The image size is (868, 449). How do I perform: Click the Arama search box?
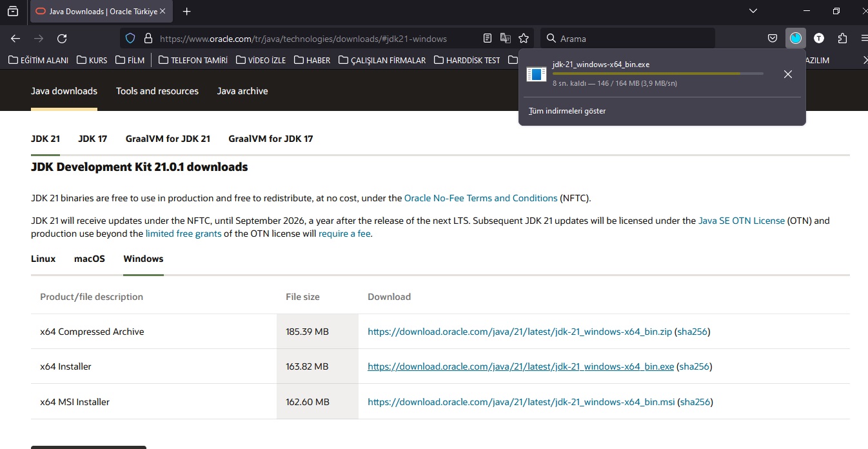point(627,39)
